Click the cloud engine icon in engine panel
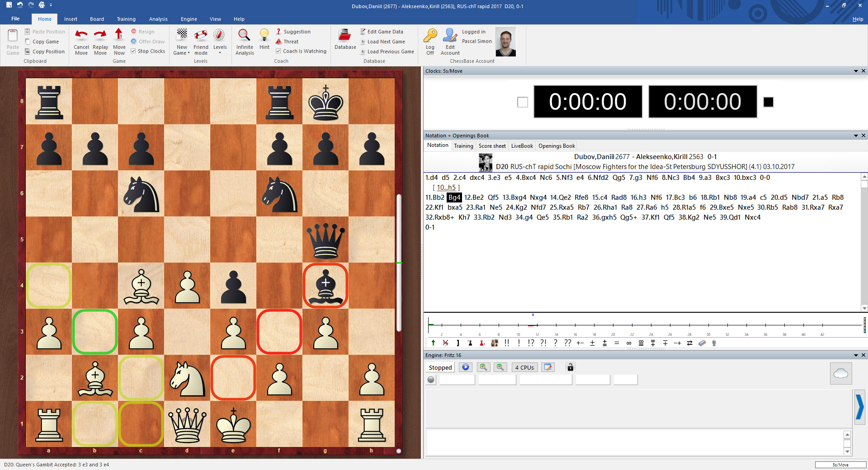Screen dimensions: 868x470 pos(841,373)
